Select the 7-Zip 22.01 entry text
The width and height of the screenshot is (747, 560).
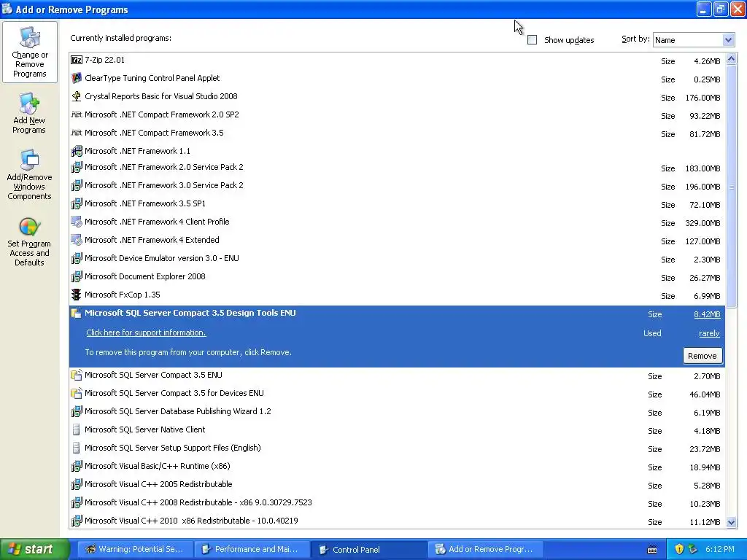click(104, 60)
